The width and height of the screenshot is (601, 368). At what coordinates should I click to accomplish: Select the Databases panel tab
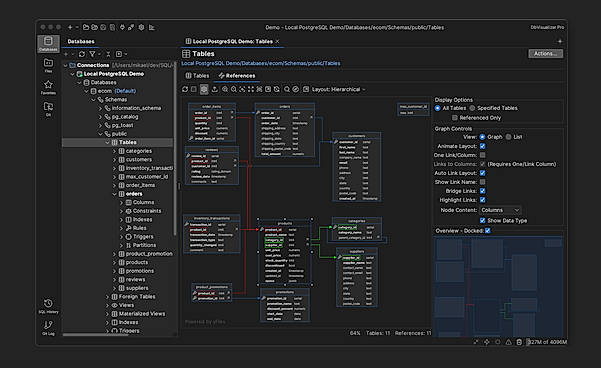pos(81,41)
